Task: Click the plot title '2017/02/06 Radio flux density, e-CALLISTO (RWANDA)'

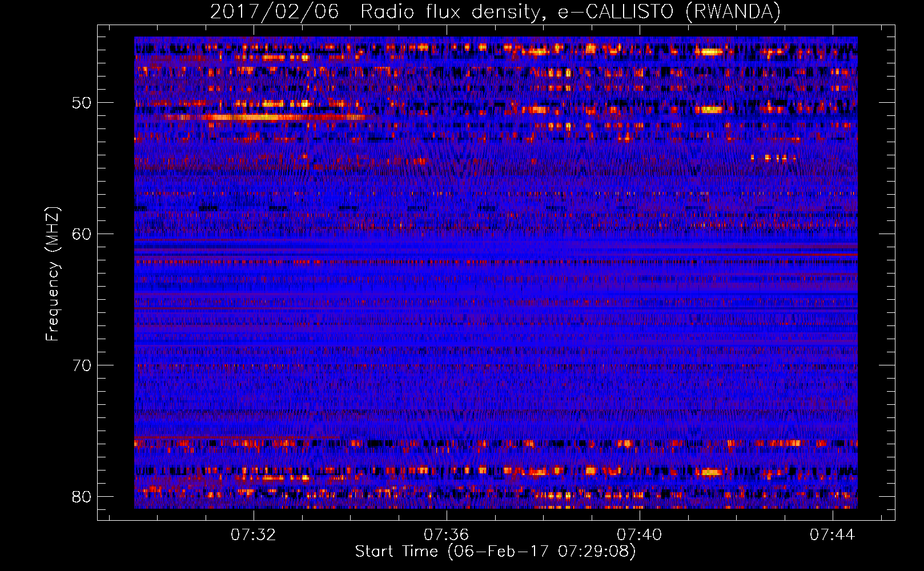Action: (495, 11)
